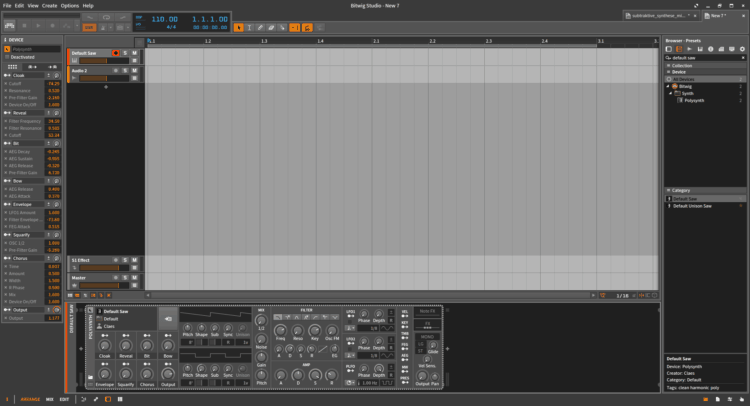Mute the Default Saw track
Image resolution: width=750 pixels, height=406 pixels.
point(134,53)
